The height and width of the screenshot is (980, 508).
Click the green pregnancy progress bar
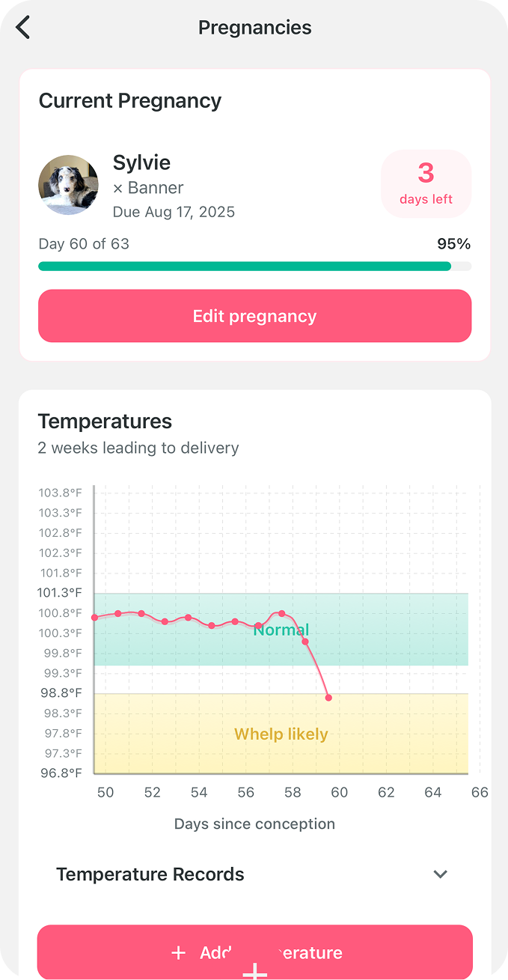(x=245, y=267)
